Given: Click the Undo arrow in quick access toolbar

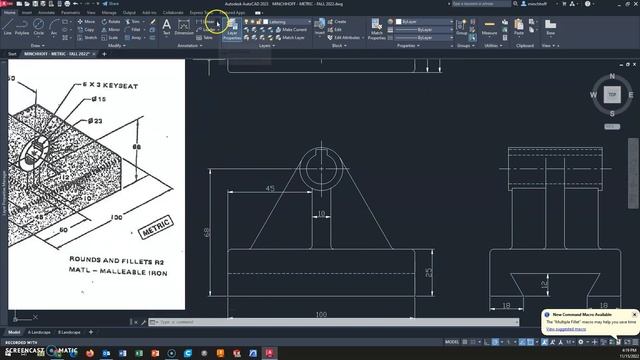Looking at the screenshot, I should [76, 4].
